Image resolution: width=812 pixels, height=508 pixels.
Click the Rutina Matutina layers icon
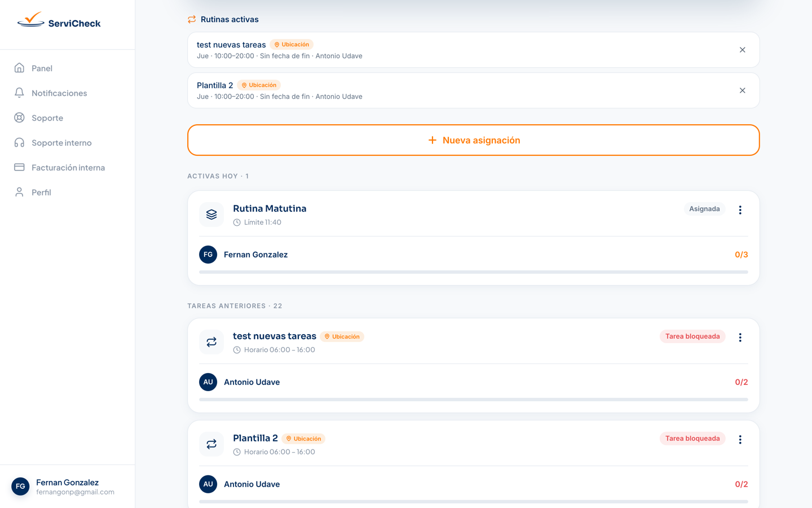211,214
